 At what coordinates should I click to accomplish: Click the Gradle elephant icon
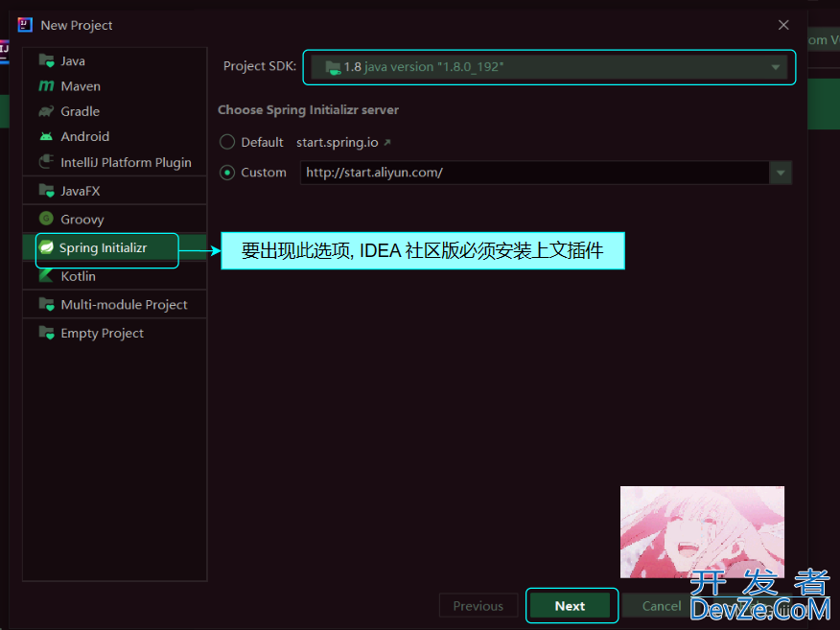pyautogui.click(x=47, y=111)
